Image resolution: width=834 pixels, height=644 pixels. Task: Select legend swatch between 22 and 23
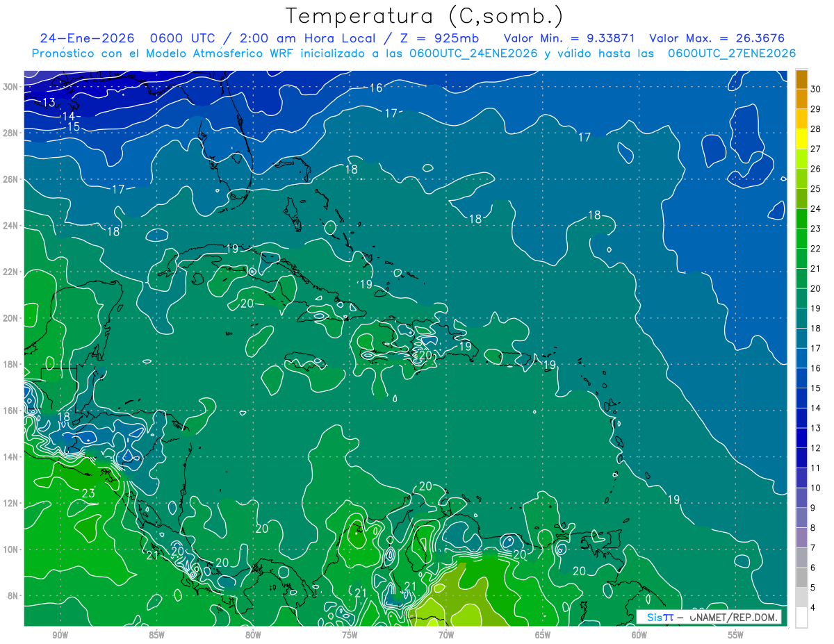coord(801,239)
